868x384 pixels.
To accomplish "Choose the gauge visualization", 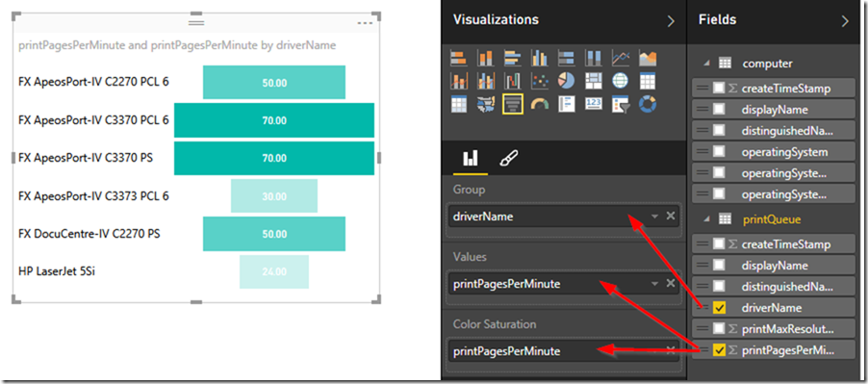I will pos(539,104).
